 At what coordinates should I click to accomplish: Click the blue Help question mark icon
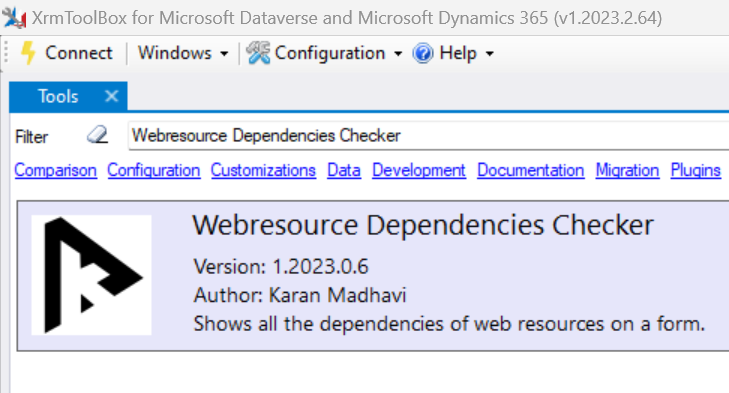pyautogui.click(x=423, y=53)
